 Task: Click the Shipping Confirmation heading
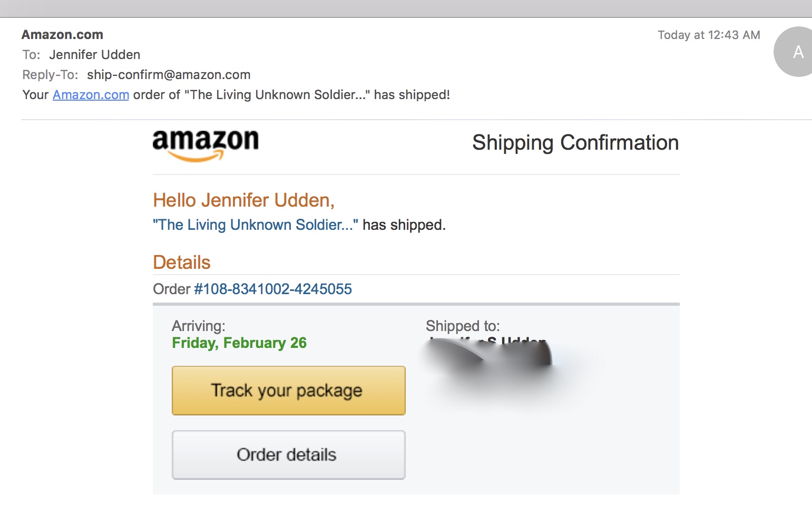tap(575, 143)
